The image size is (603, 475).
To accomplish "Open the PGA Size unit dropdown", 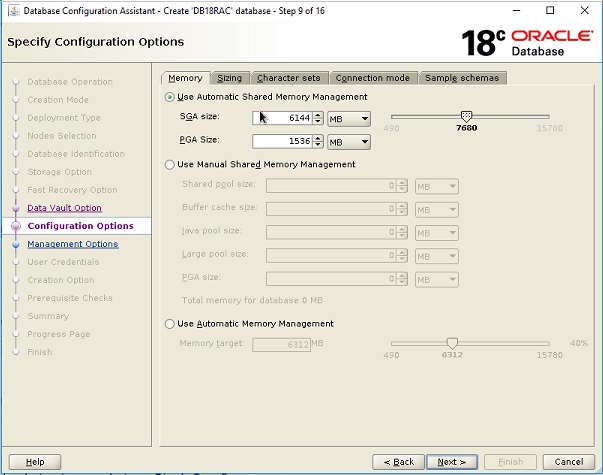I will 349,142.
